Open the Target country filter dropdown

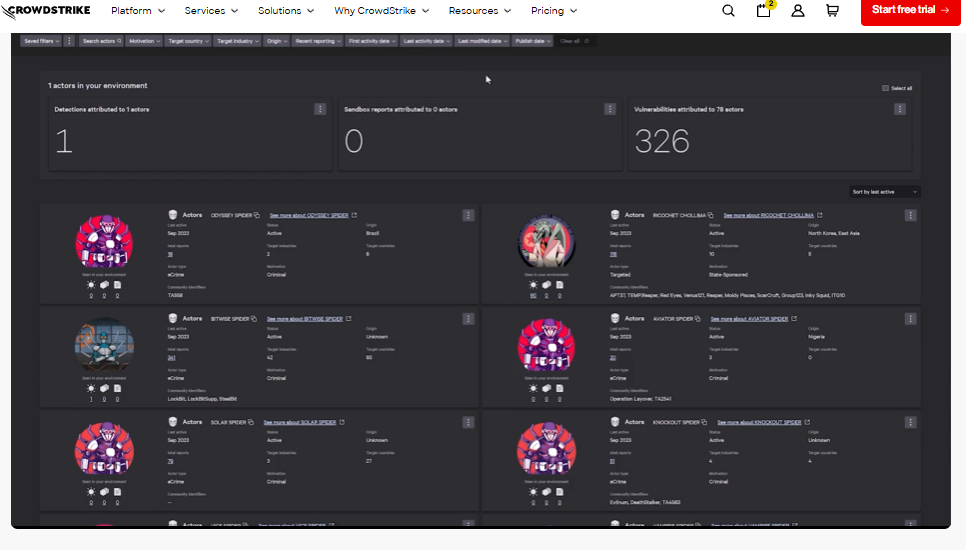(188, 41)
